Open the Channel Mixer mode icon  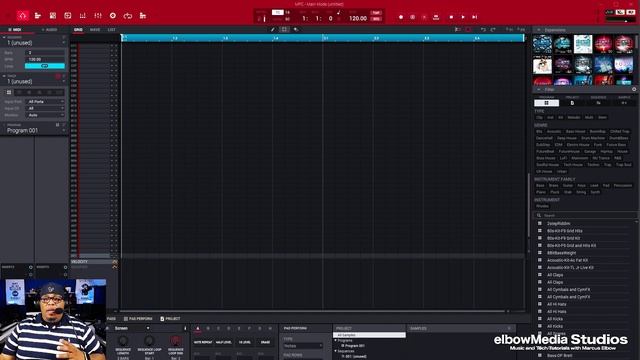click(x=98, y=16)
